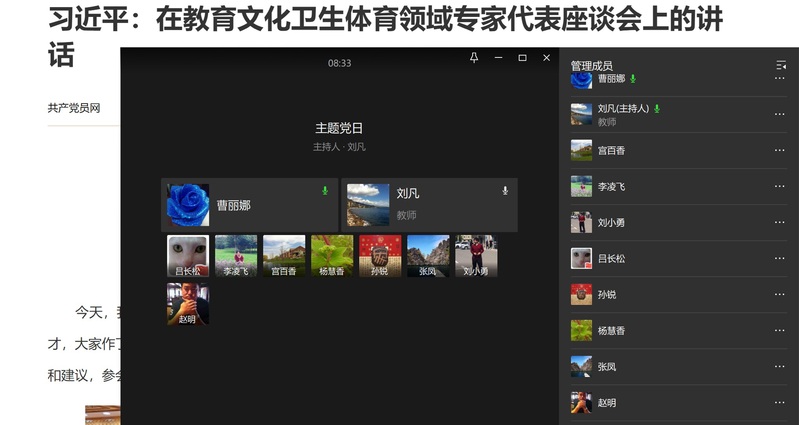Expand the three-dot menu for 刘小勇
The width and height of the screenshot is (799, 425).
point(780,222)
